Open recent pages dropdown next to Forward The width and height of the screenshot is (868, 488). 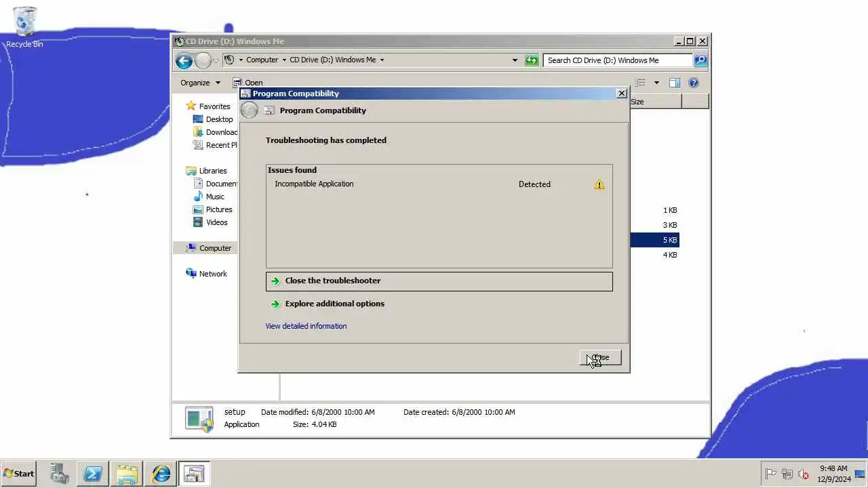216,60
